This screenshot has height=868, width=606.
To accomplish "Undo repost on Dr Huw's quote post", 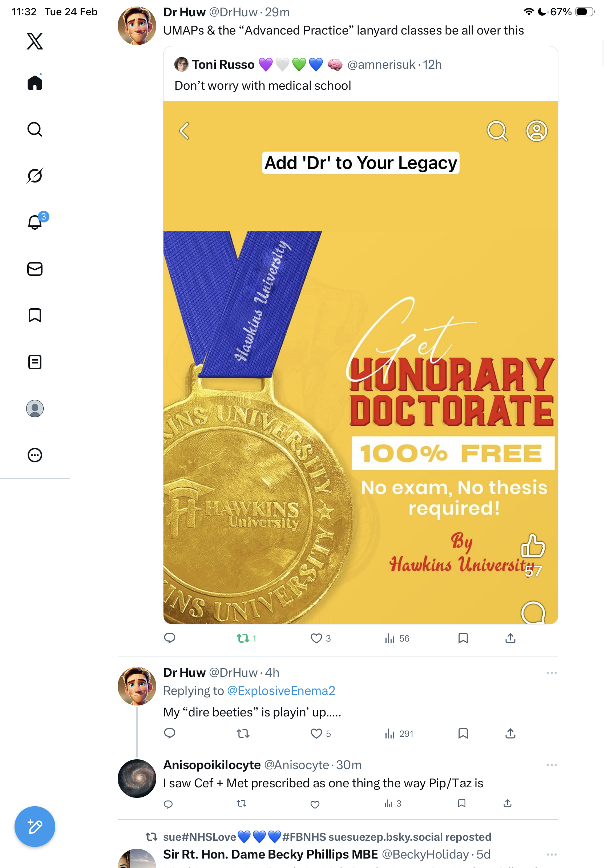I will tap(243, 639).
